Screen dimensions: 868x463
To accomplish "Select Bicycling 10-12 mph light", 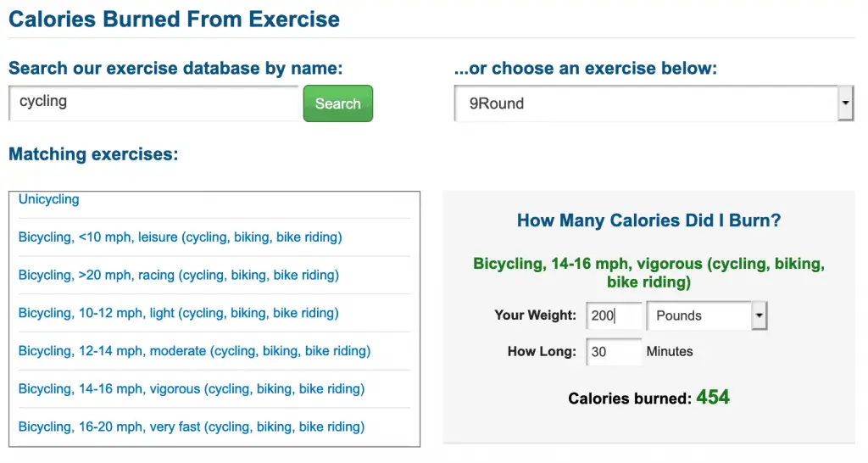I will (178, 313).
